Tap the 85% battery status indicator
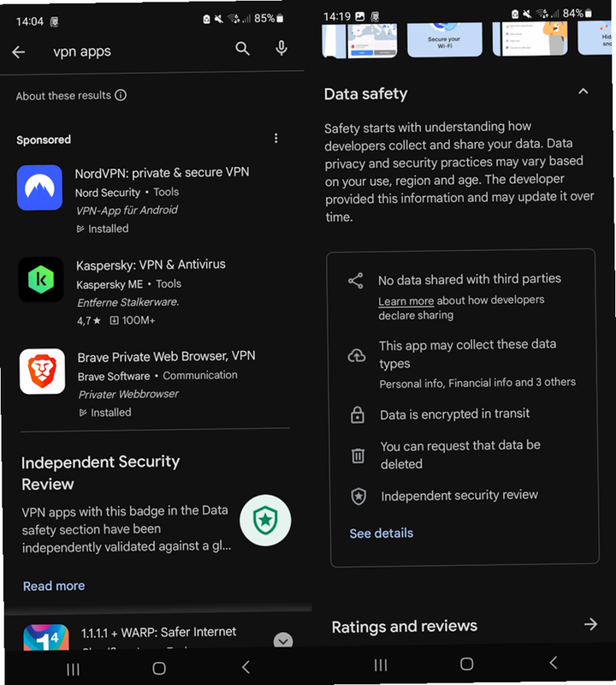 269,18
